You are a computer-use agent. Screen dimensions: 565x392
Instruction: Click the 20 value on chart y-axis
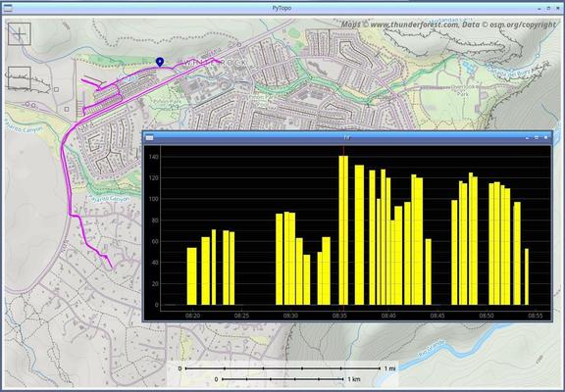(155, 283)
